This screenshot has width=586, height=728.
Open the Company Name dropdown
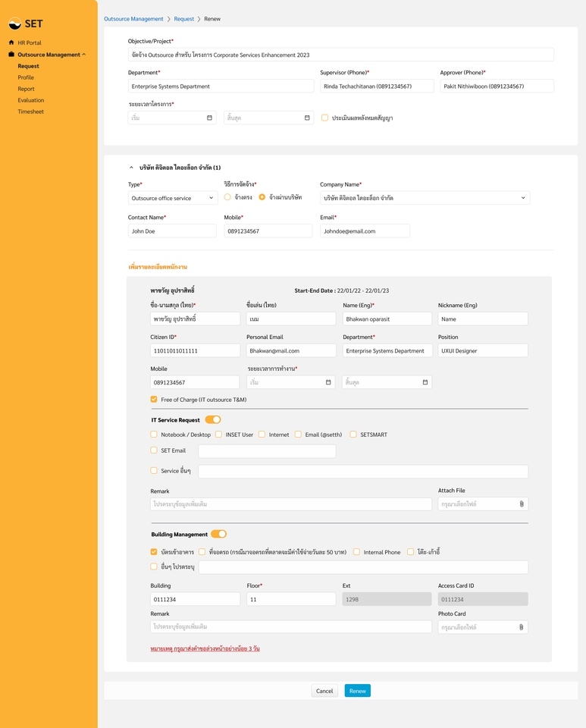(x=525, y=196)
